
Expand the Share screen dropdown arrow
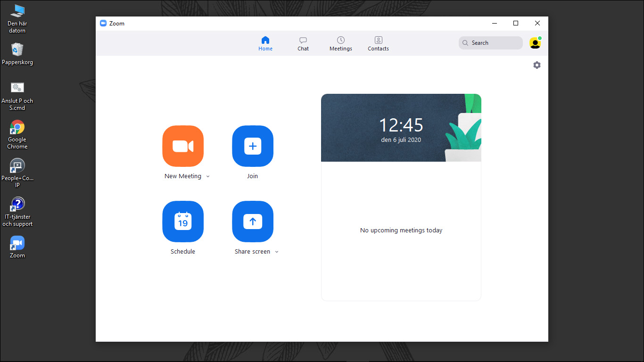click(277, 252)
